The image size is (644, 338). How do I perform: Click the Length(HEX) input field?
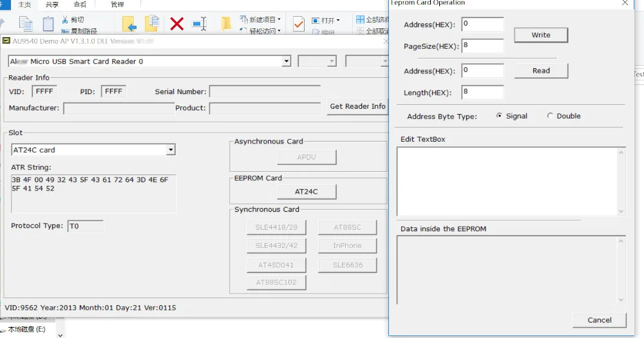482,92
